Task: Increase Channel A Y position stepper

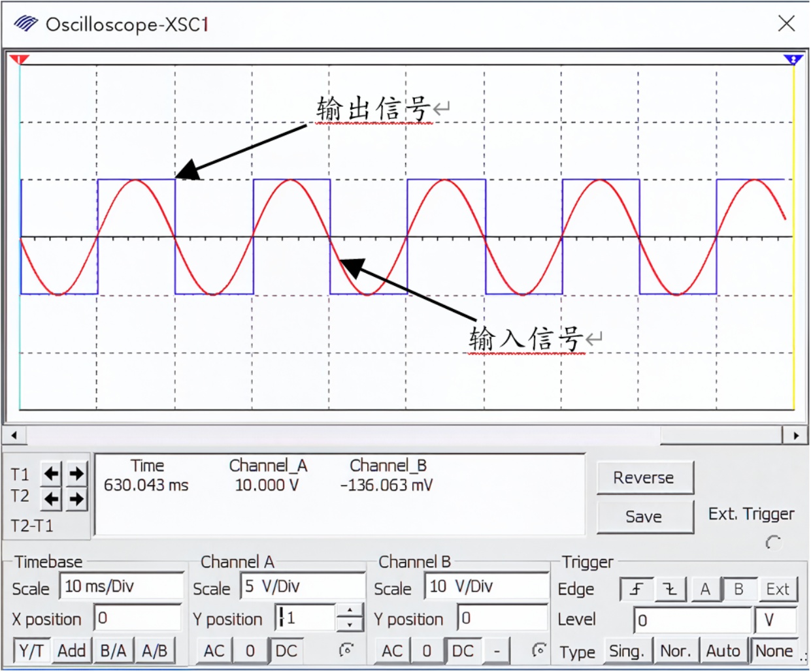Action: (350, 611)
